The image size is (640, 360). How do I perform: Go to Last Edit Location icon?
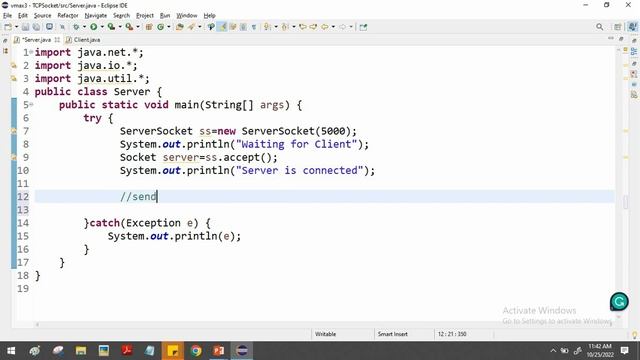302,27
